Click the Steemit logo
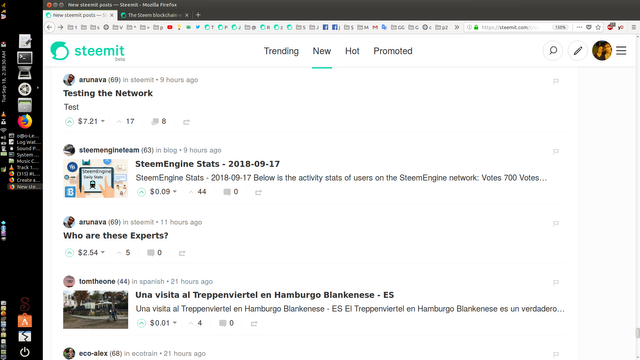This screenshot has width=640, height=360. point(87,51)
